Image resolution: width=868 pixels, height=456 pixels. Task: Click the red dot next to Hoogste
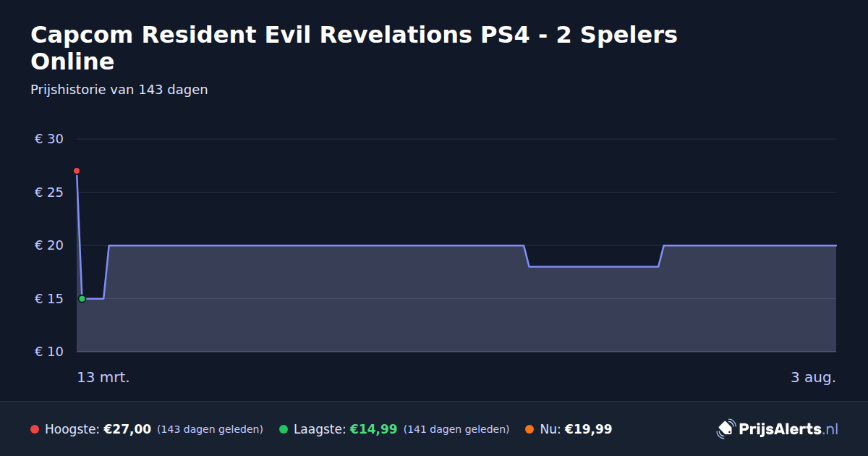(x=35, y=429)
